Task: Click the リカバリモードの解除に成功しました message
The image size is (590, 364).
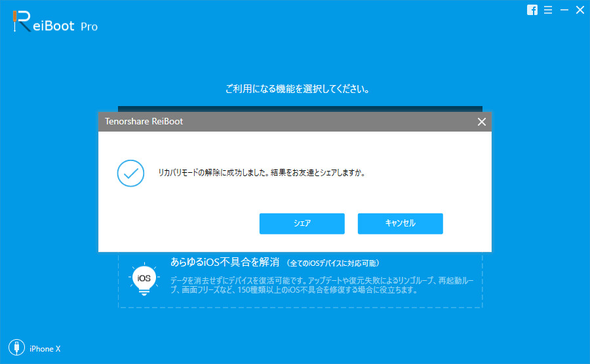Action: (262, 173)
